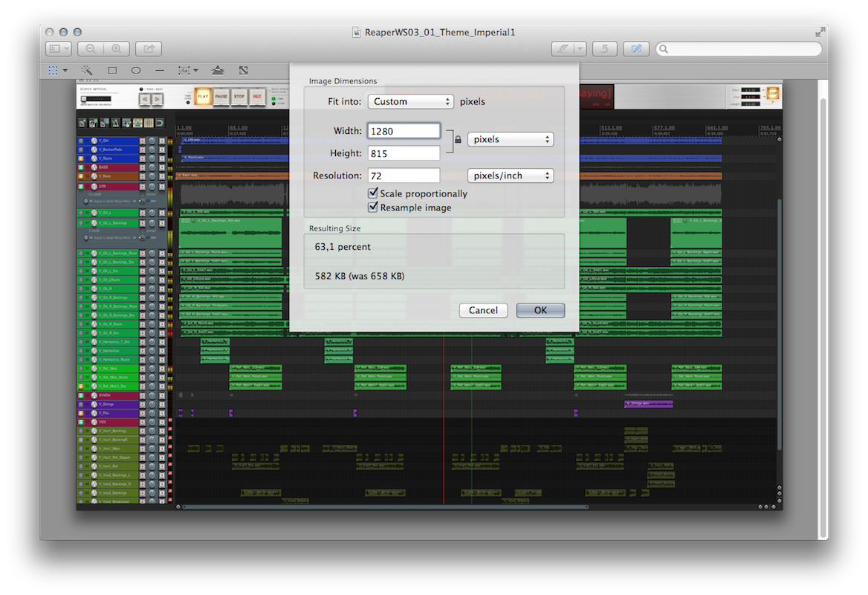Click the 63,1 percent result text
868x595 pixels.
(x=343, y=246)
